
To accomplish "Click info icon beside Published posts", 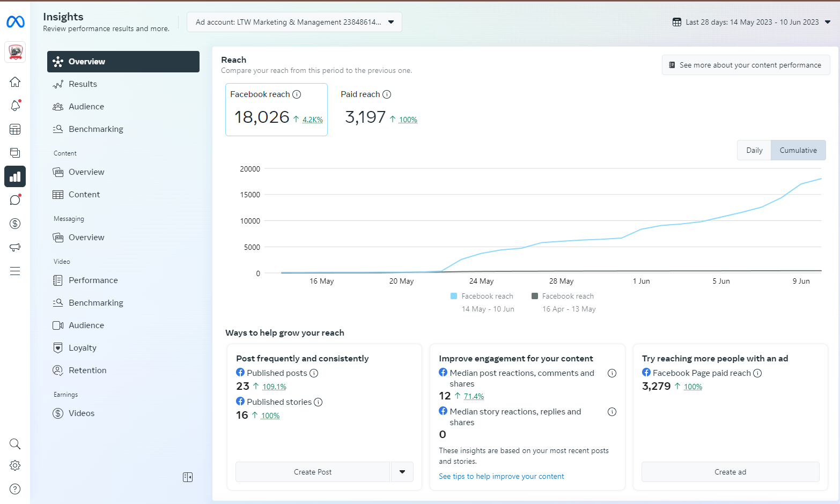I will (314, 373).
